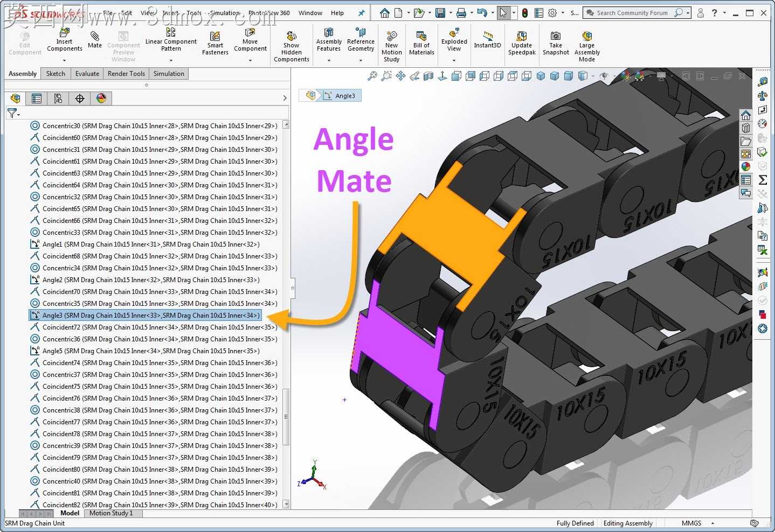Switch to the Sketch tab
The image size is (775, 532).
point(56,74)
